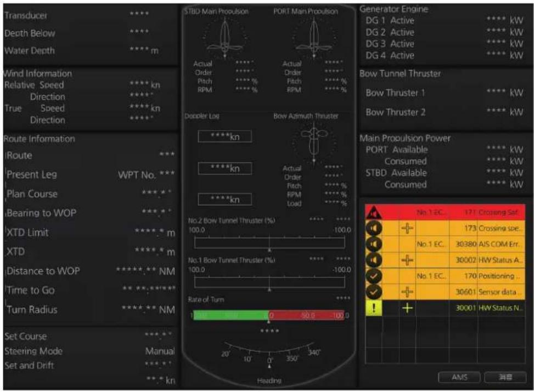The image size is (534, 392).
Task: Click the 'Generator Engine' section heading
Action: (x=394, y=9)
